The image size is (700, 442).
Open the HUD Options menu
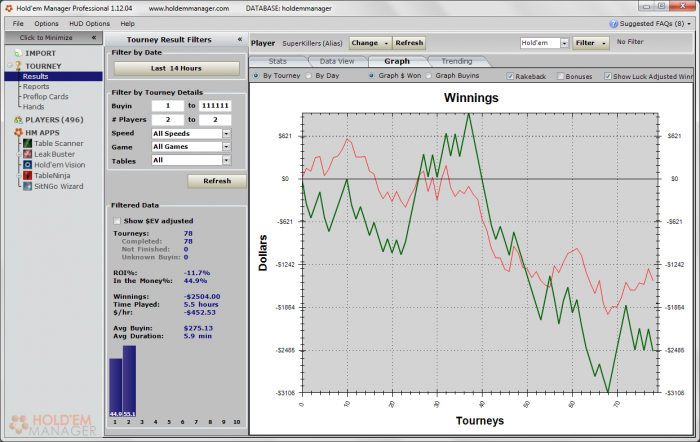(89, 24)
